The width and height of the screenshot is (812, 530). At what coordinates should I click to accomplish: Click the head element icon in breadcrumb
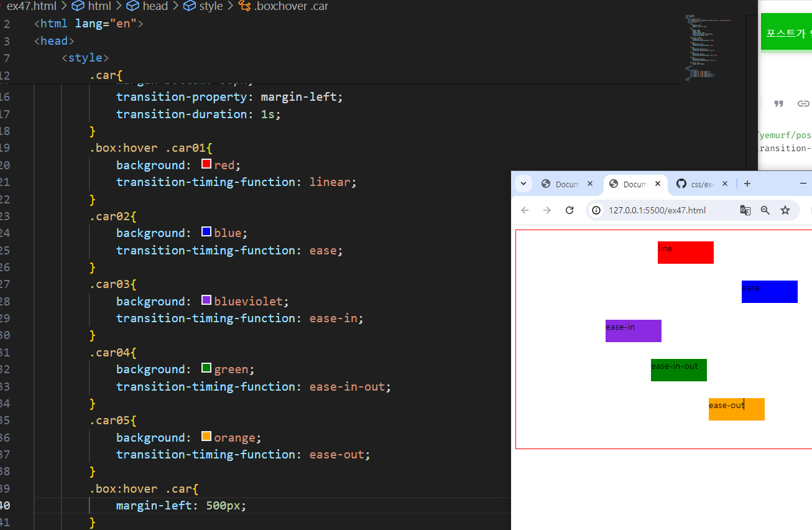pos(132,6)
